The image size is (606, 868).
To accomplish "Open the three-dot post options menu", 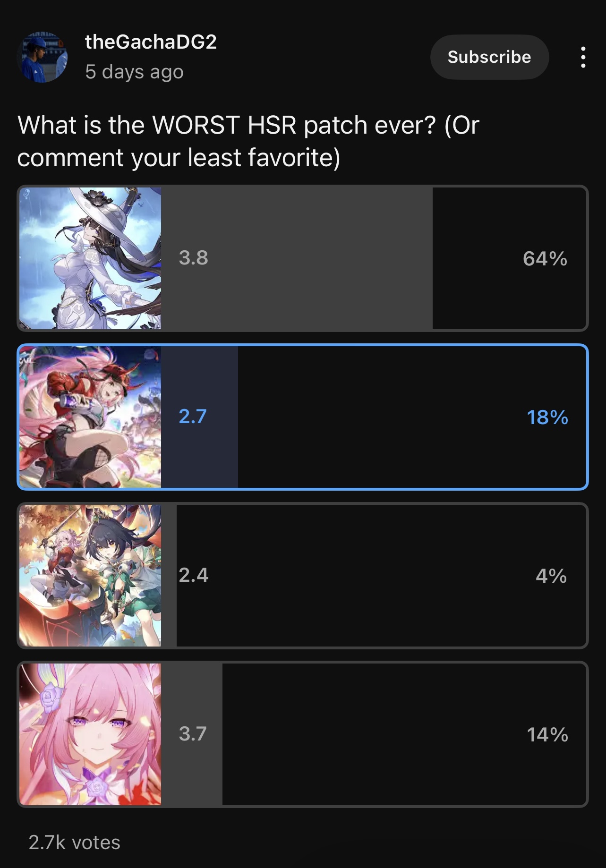I will (x=583, y=57).
